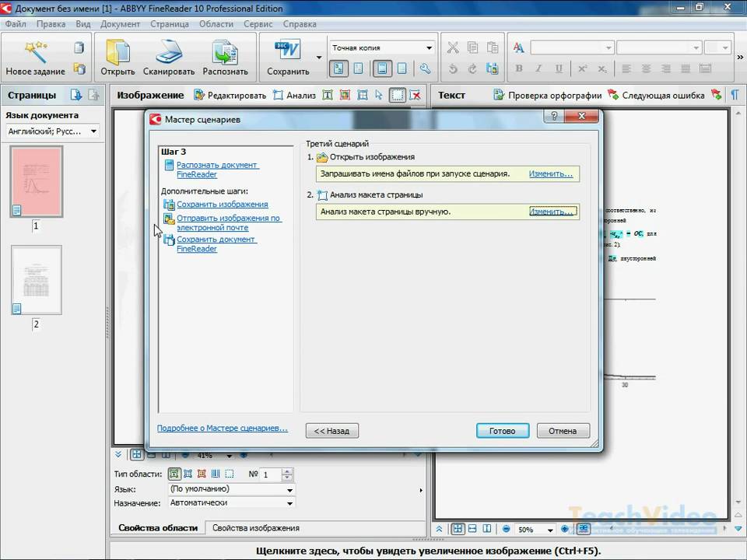The width and height of the screenshot is (747, 560).
Task: Open the Язык (По умолчанию) dropdown
Action: point(232,489)
